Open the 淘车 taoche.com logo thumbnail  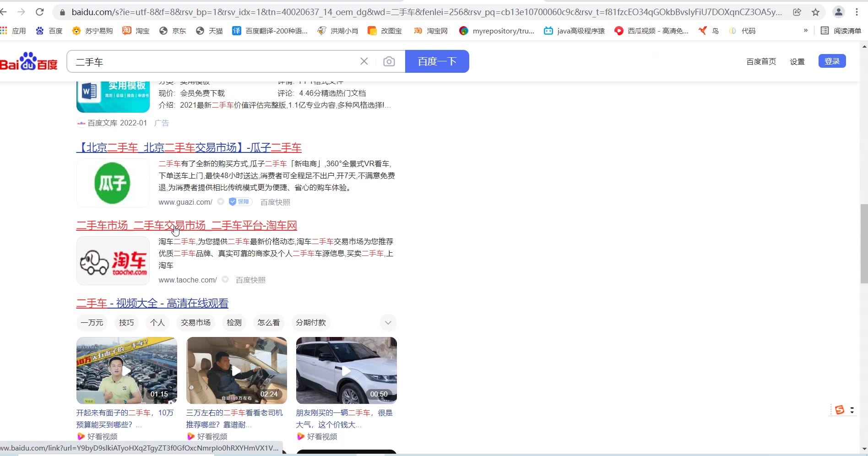click(113, 261)
